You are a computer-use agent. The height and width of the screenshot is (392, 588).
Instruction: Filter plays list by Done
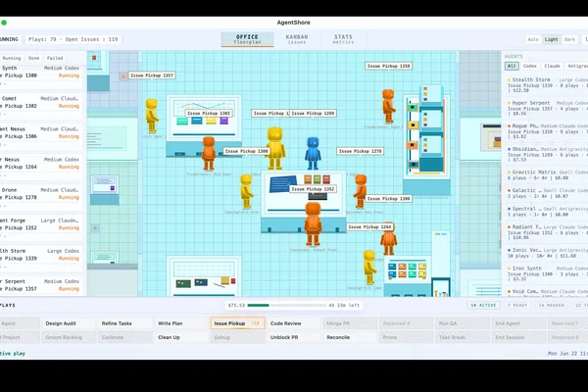(33, 58)
